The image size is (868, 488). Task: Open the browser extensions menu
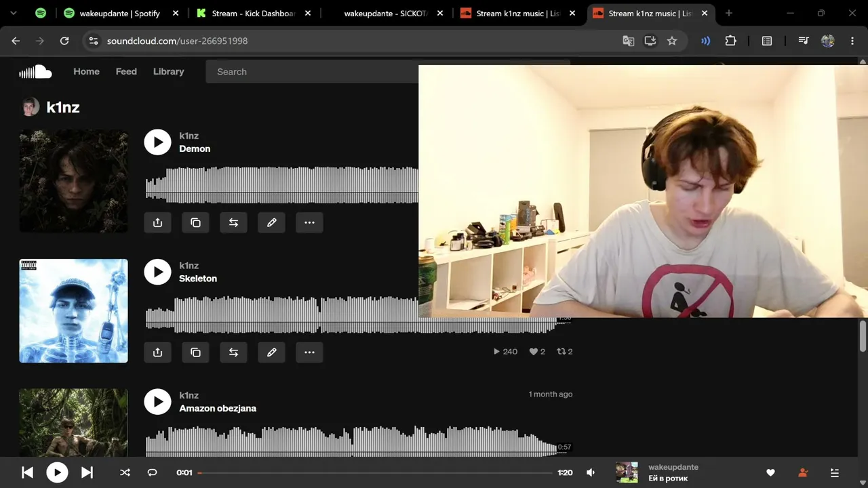point(730,41)
